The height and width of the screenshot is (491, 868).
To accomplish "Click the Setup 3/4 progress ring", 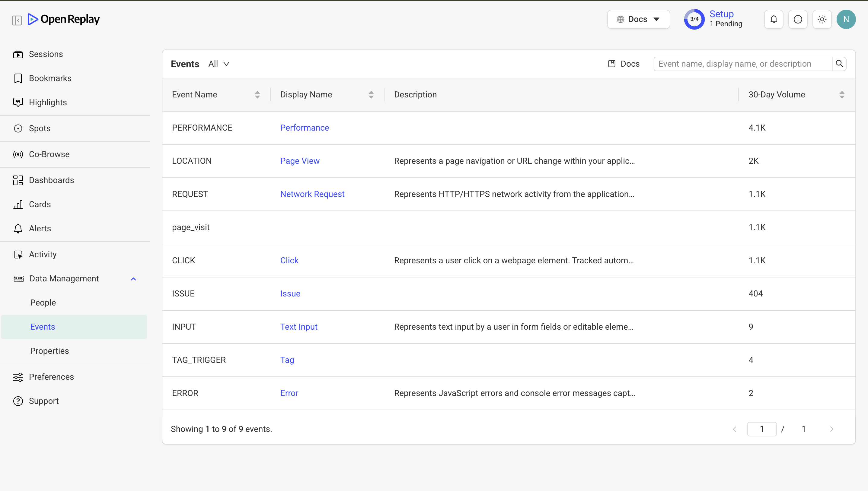I will coord(694,19).
